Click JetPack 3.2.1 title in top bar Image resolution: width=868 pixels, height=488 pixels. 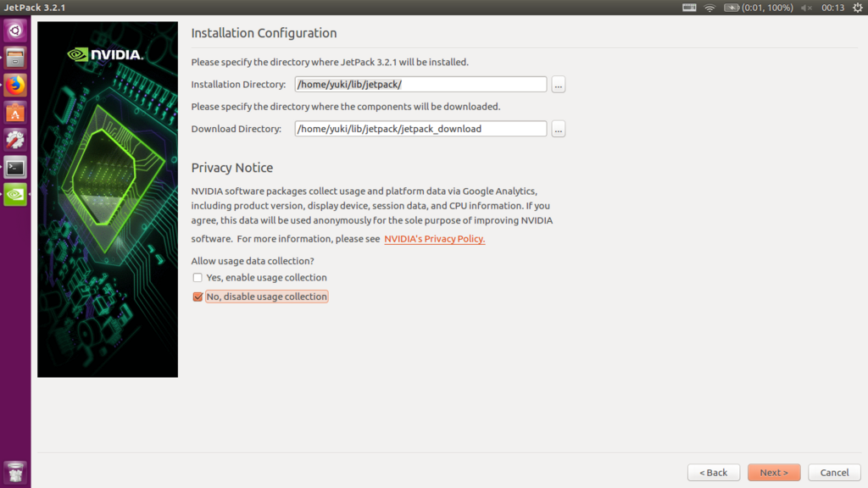34,8
